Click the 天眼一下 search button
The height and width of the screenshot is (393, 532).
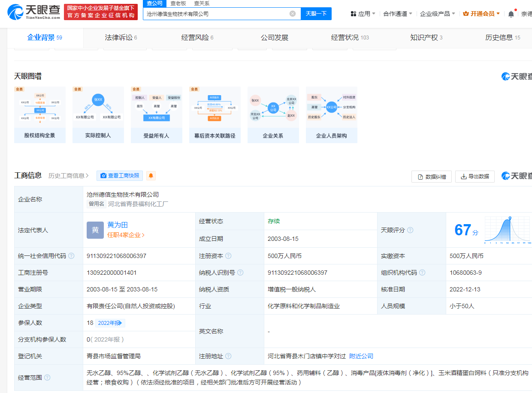pos(316,14)
